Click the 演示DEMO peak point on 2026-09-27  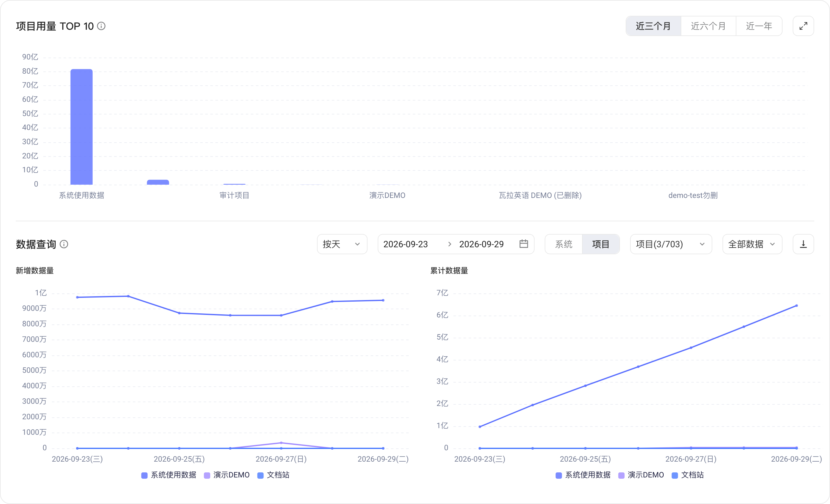(x=281, y=443)
